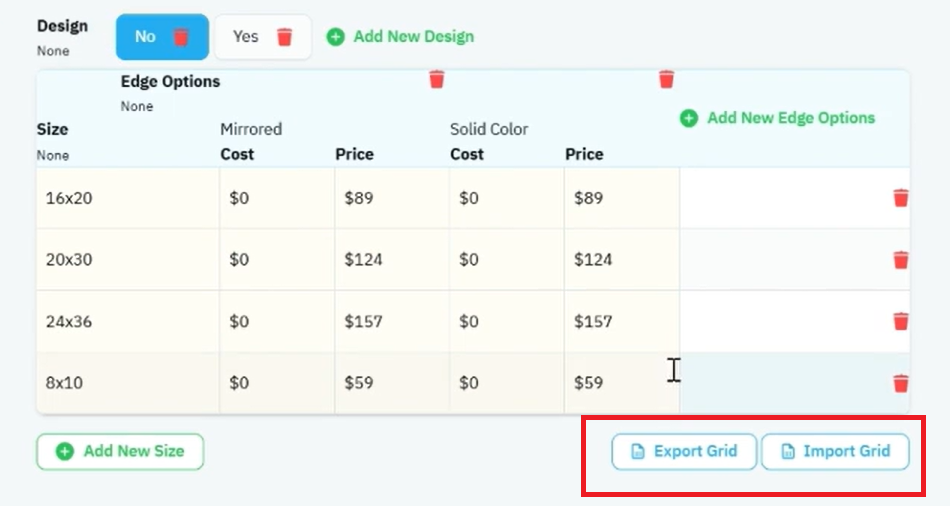This screenshot has height=506, width=950.
Task: Edit the 8x10 Solid Color price $59
Action: (622, 383)
